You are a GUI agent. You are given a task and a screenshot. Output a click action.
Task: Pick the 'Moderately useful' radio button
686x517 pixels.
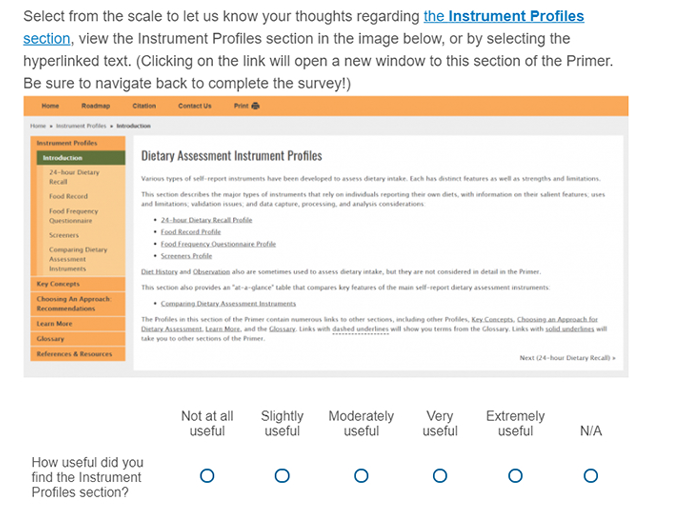pos(361,476)
